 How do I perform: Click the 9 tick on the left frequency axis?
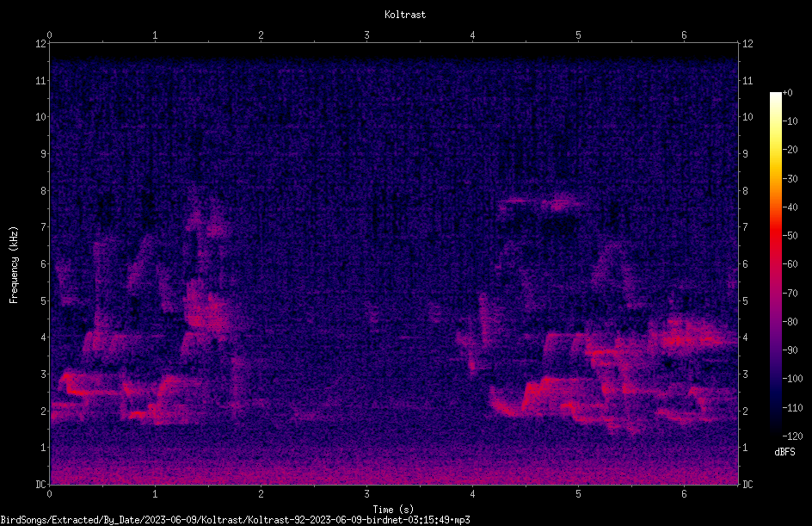point(43,154)
